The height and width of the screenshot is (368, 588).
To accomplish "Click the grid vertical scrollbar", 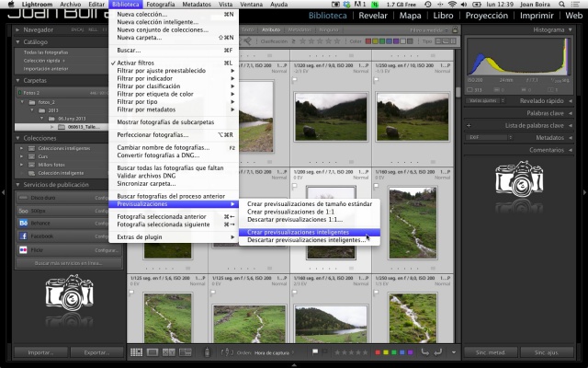I will 458,92.
